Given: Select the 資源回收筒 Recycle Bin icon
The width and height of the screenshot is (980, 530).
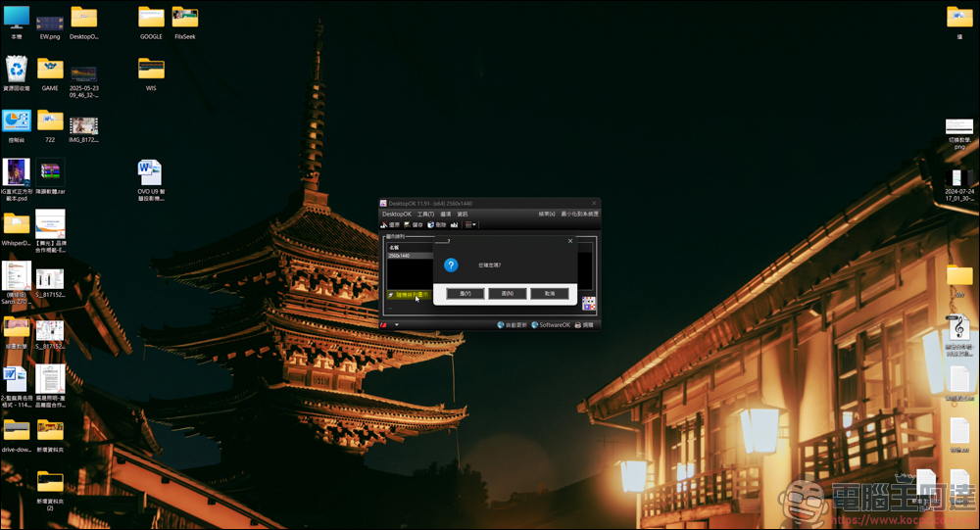Looking at the screenshot, I should (17, 73).
